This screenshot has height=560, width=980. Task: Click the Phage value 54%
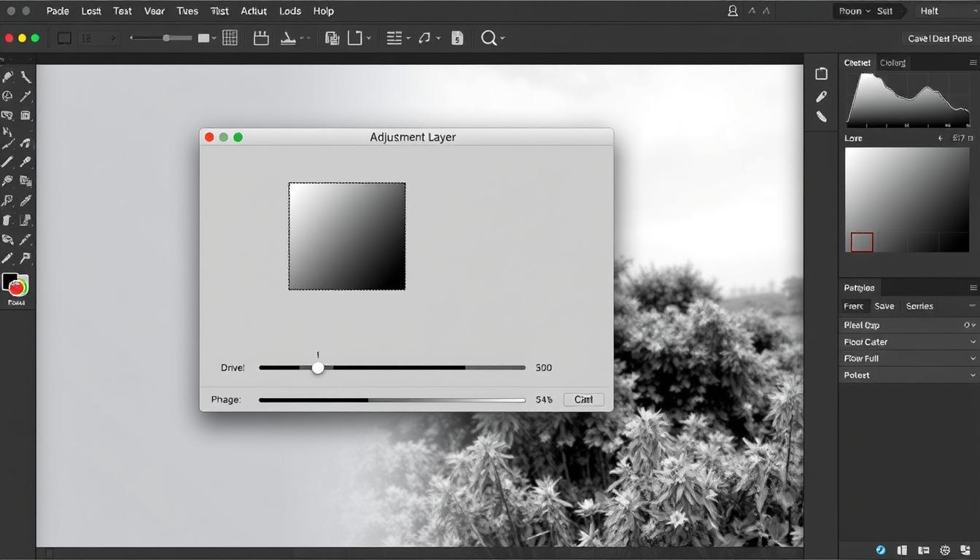[x=544, y=400]
